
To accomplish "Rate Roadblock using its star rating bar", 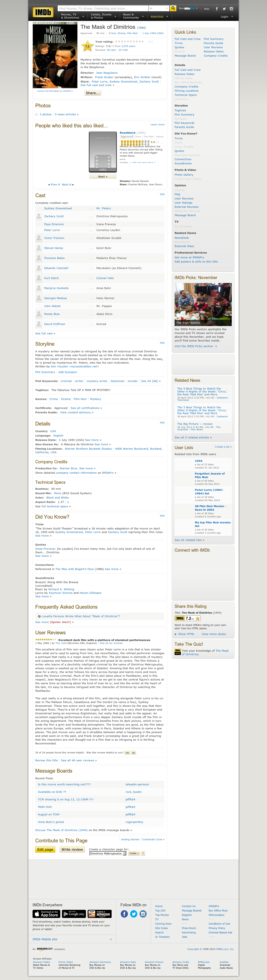I will [x=135, y=142].
